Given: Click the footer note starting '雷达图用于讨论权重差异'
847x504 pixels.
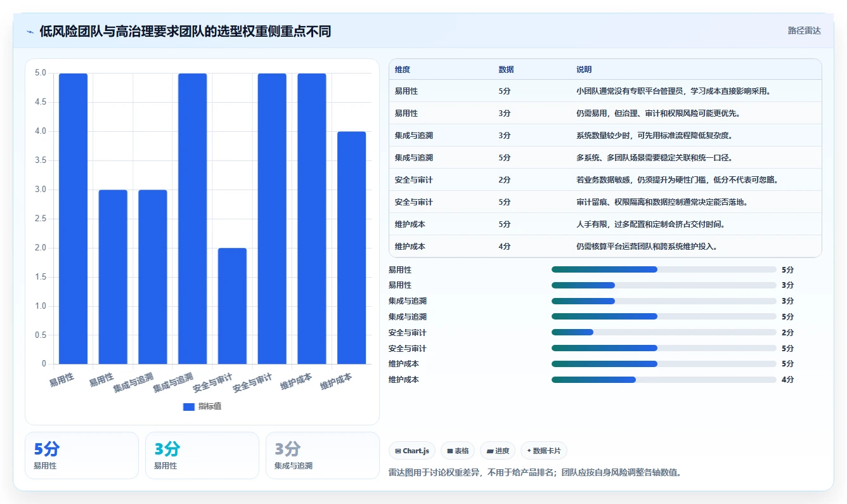Looking at the screenshot, I should click(534, 473).
